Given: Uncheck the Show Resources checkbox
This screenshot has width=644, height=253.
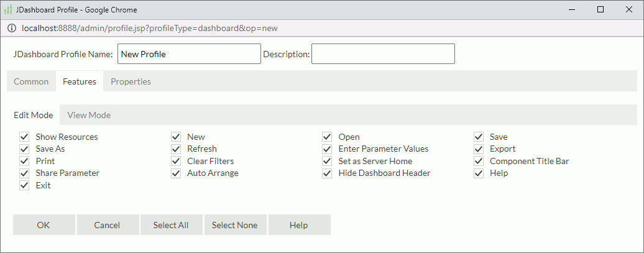Looking at the screenshot, I should pyautogui.click(x=25, y=137).
